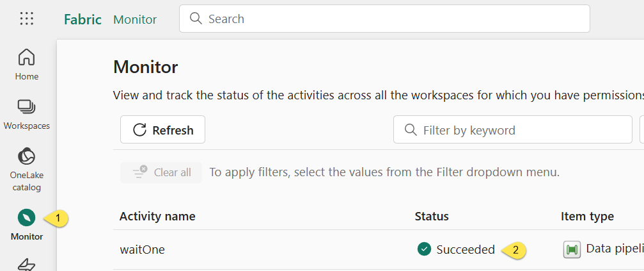Focus the top Search box
The image size is (644, 271).
(x=384, y=19)
